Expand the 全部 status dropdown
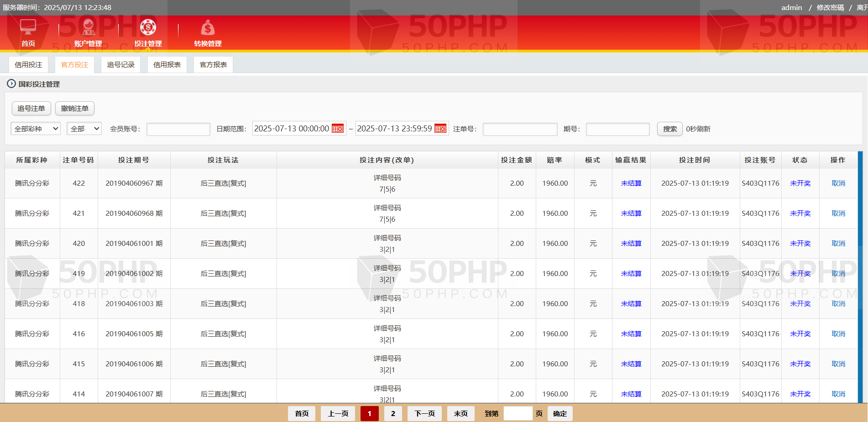The image size is (868, 422). click(x=84, y=129)
